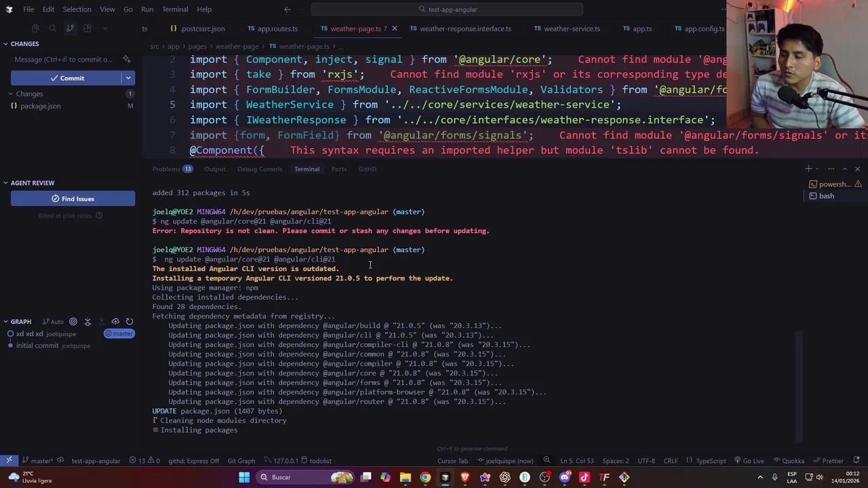The height and width of the screenshot is (488, 868).
Task: Open the Extensions view in the activity bar
Action: (87, 28)
